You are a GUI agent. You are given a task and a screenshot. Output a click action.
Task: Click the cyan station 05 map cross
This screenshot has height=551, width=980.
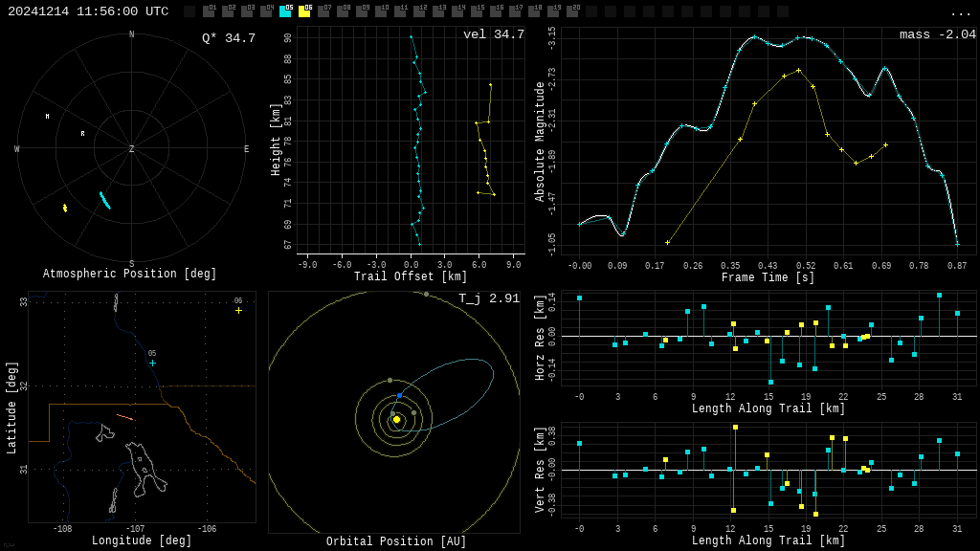[152, 363]
